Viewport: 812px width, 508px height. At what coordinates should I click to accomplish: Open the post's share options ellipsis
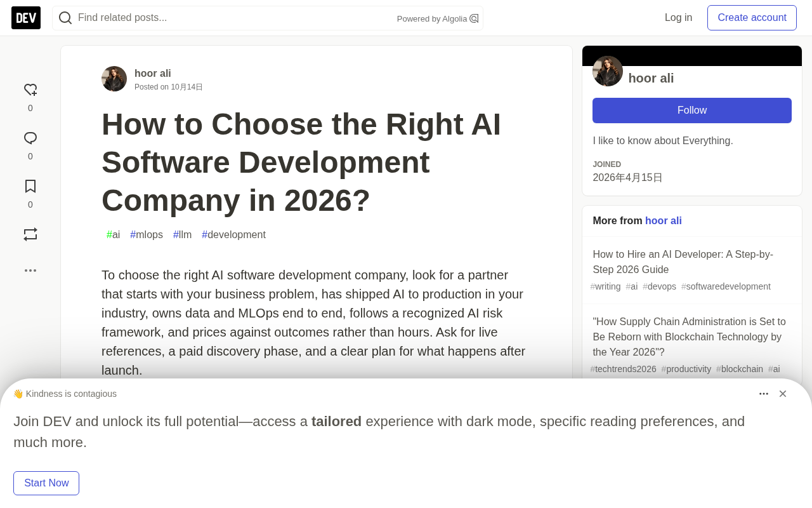click(x=30, y=271)
